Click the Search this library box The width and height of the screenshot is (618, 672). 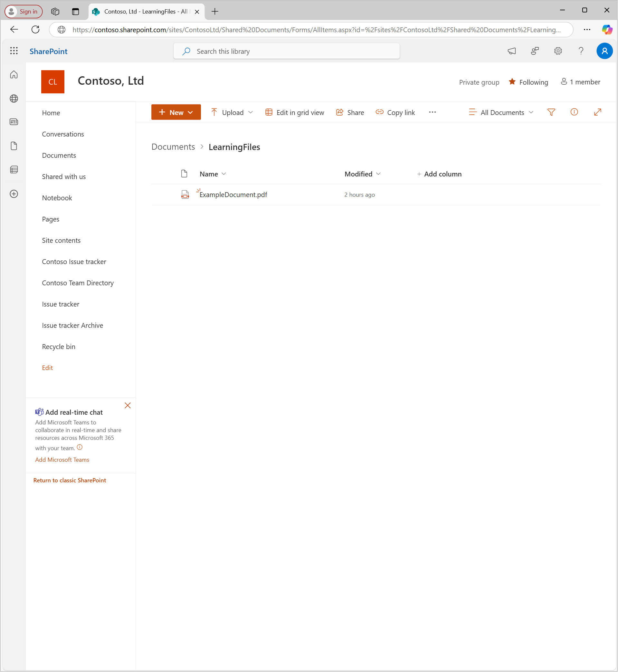point(286,51)
